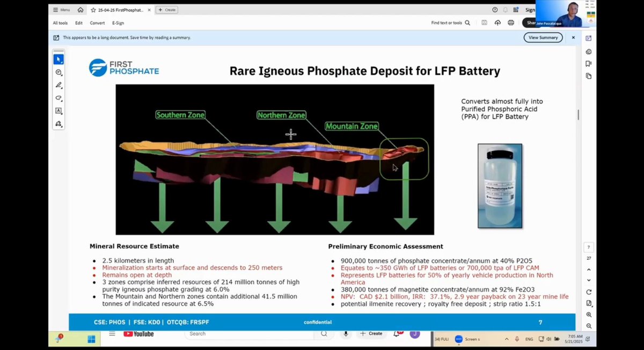The image size is (644, 350).
Task: Click the phosphoric acid bottle photo
Action: [500, 186]
